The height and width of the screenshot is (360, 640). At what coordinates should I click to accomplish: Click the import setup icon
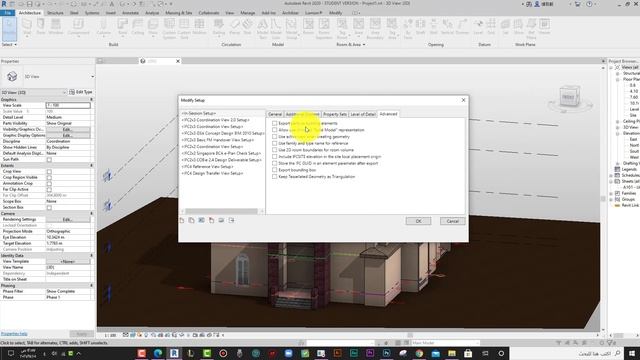point(221,220)
